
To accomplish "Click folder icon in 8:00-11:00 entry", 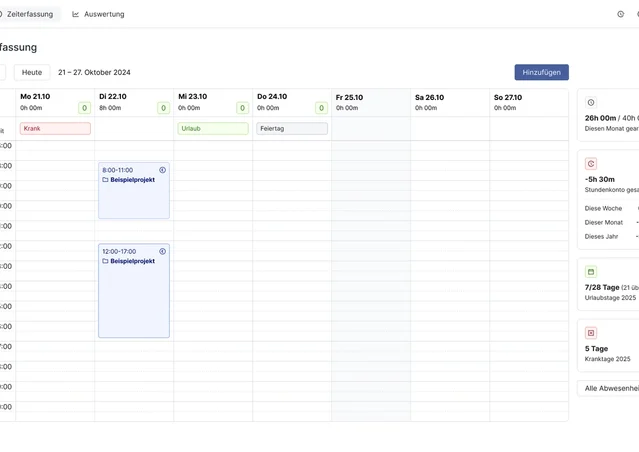I will point(105,180).
